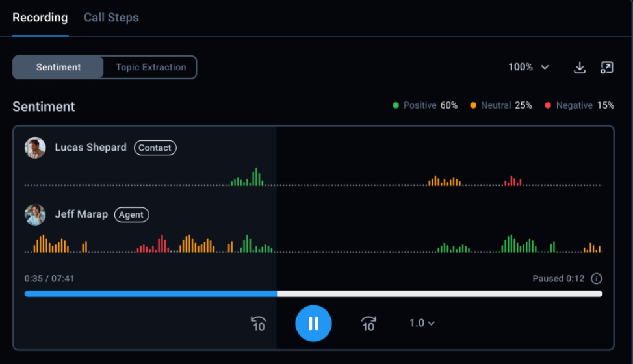Click the Contact badge
This screenshot has height=364, width=633.
(x=155, y=148)
